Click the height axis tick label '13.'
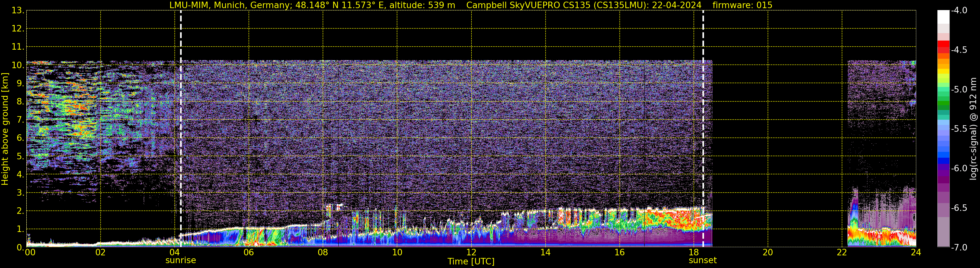This screenshot has height=268, width=980. 18,11
